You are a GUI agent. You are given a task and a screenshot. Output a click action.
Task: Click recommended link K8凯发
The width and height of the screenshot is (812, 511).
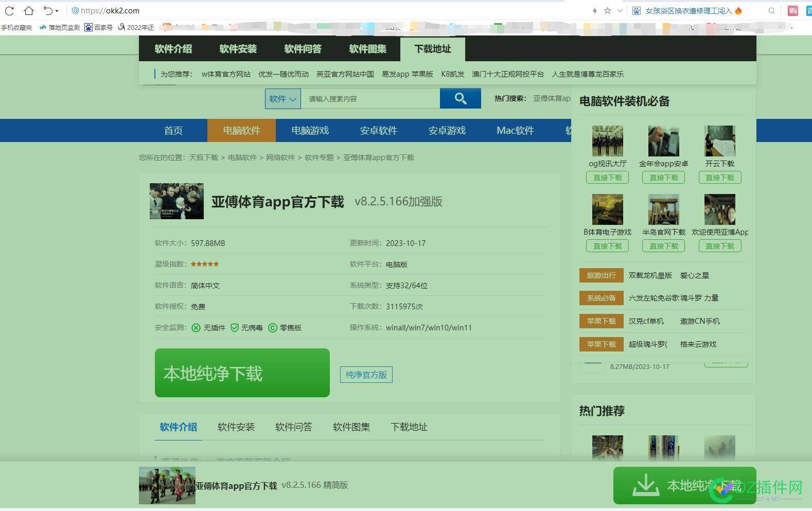point(453,74)
